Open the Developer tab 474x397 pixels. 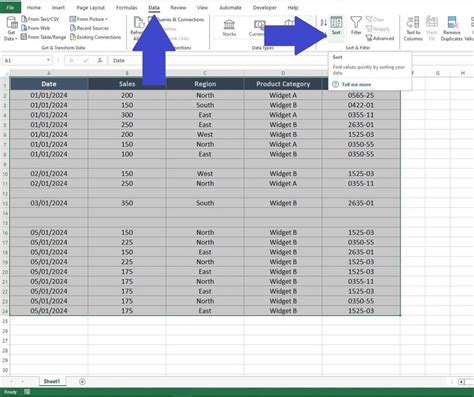pyautogui.click(x=265, y=7)
